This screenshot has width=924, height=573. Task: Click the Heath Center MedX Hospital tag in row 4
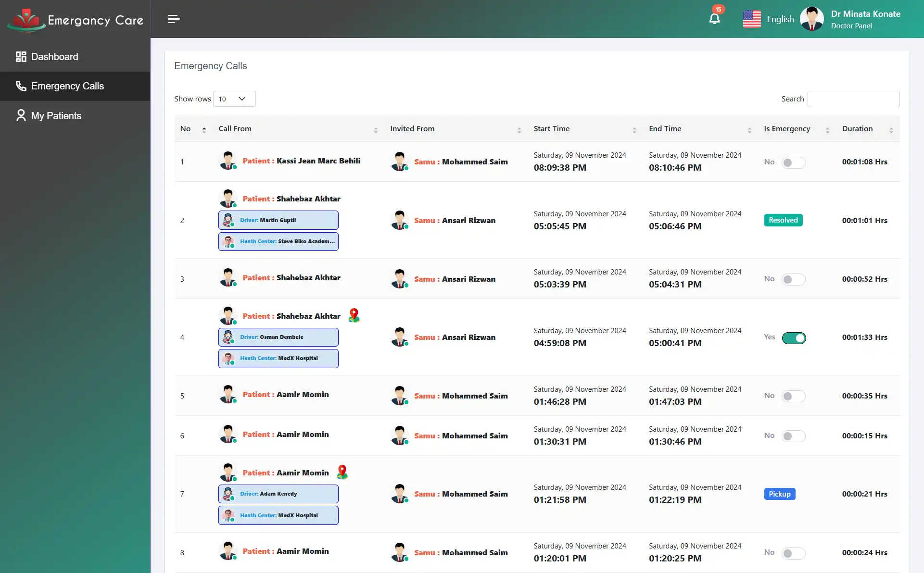pos(278,359)
